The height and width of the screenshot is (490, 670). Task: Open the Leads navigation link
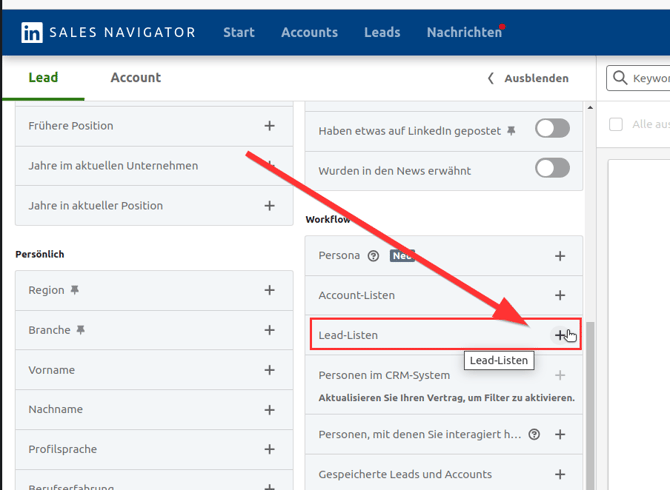pos(382,32)
